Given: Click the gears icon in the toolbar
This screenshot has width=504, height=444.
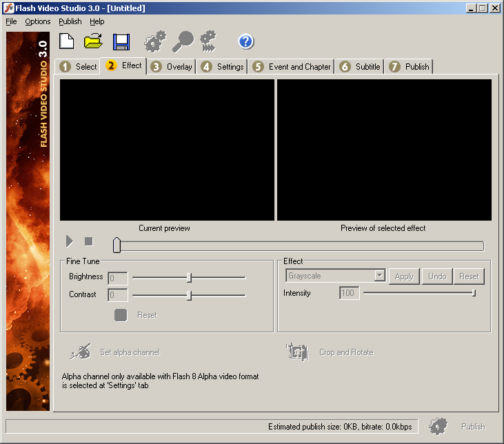Looking at the screenshot, I should (x=155, y=41).
